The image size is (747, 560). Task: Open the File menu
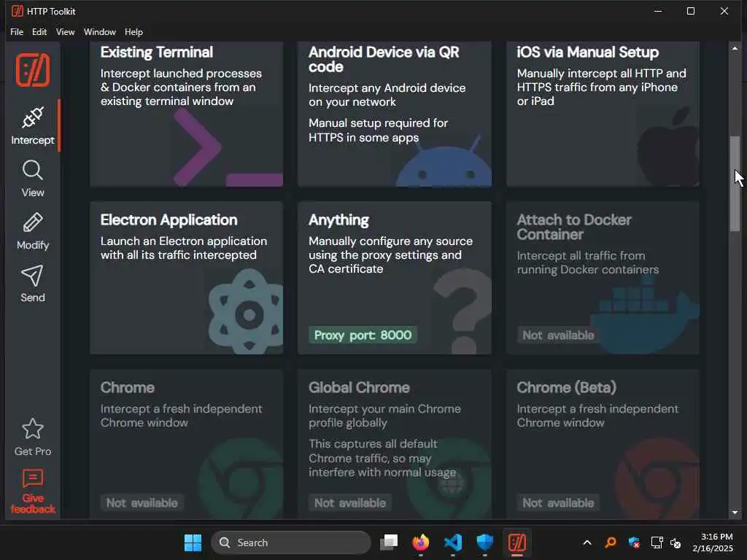(x=17, y=32)
